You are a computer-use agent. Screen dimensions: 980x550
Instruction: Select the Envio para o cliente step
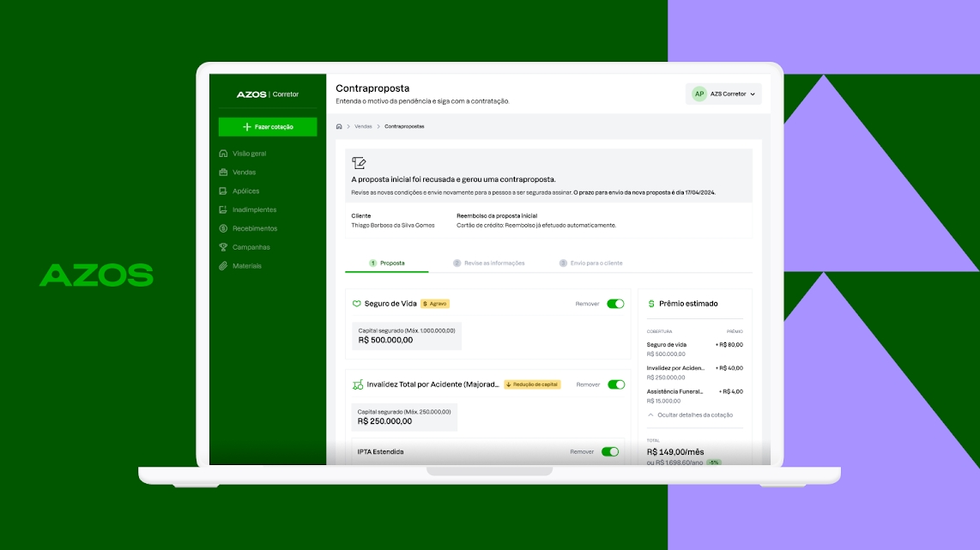pos(591,263)
